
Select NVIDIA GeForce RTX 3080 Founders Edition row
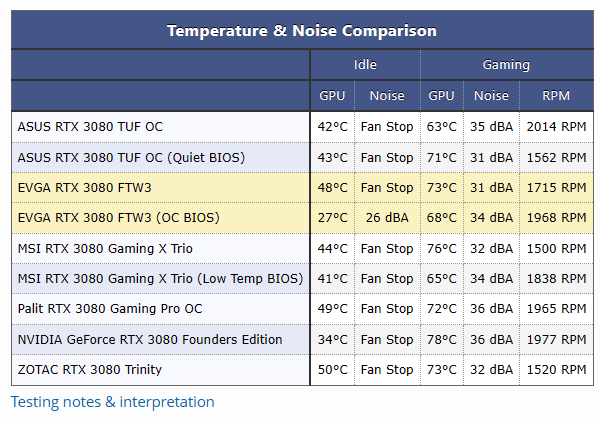coord(150,339)
